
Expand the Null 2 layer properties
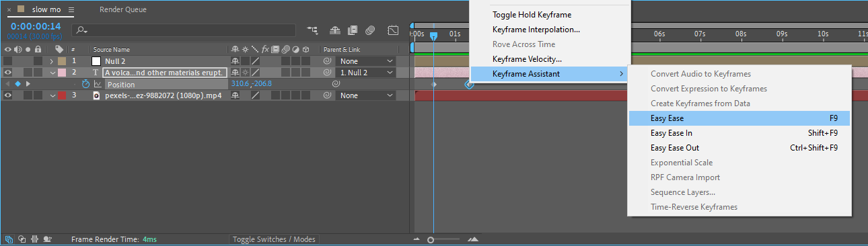click(x=52, y=61)
